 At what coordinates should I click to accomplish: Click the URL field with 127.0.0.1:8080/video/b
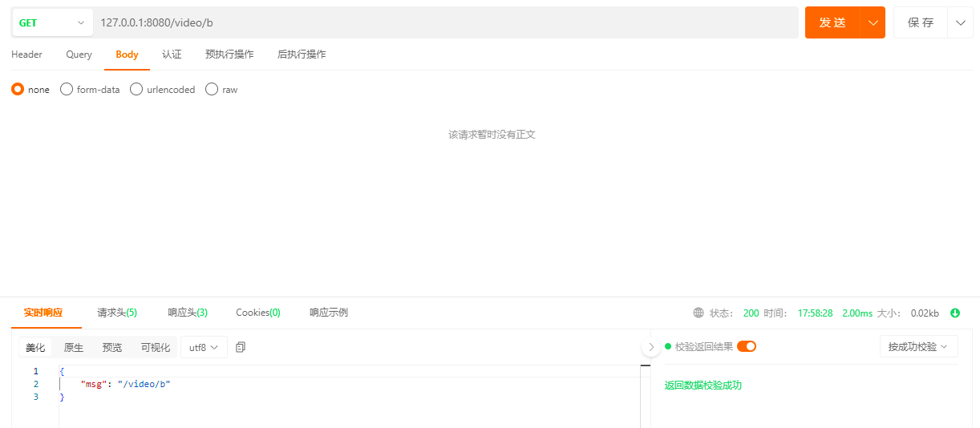coord(445,22)
